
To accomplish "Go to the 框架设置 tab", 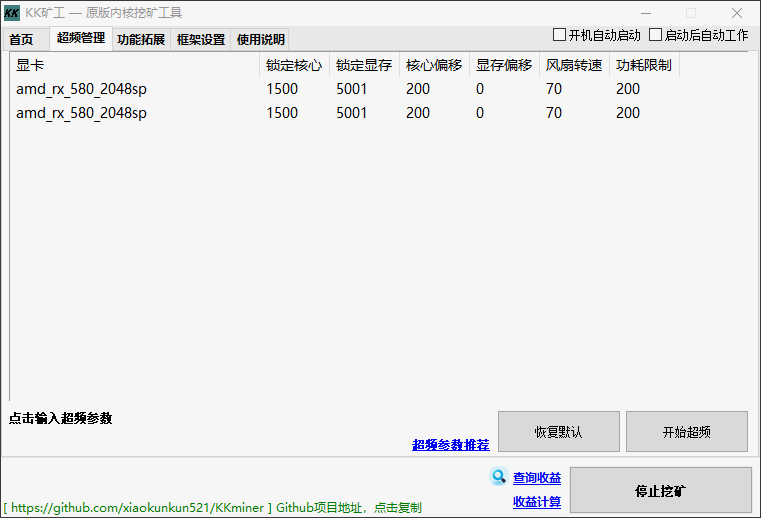I will tap(201, 39).
